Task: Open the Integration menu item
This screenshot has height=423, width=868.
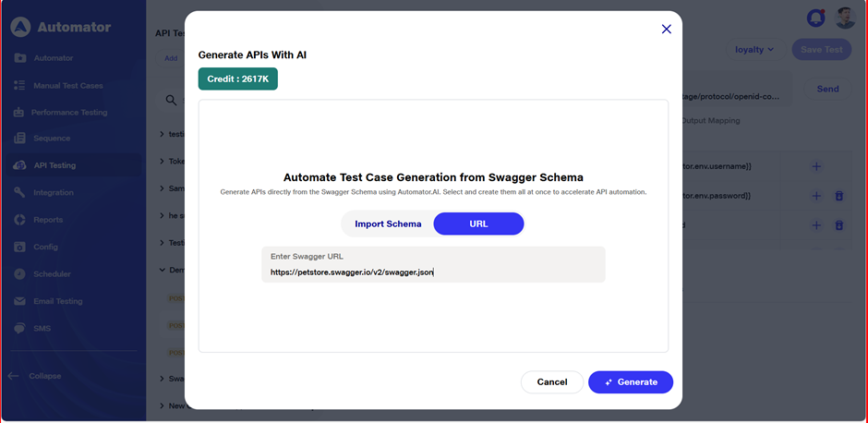Action: tap(54, 192)
